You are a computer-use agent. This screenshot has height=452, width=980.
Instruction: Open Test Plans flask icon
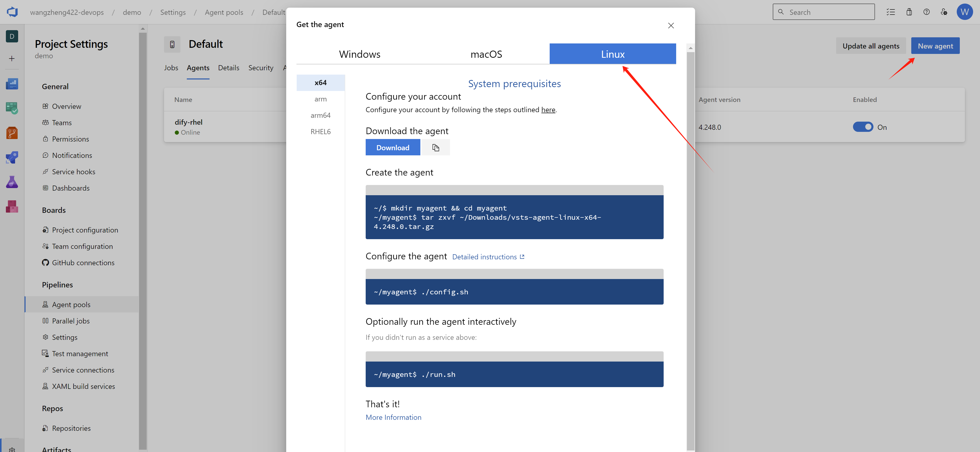(12, 182)
